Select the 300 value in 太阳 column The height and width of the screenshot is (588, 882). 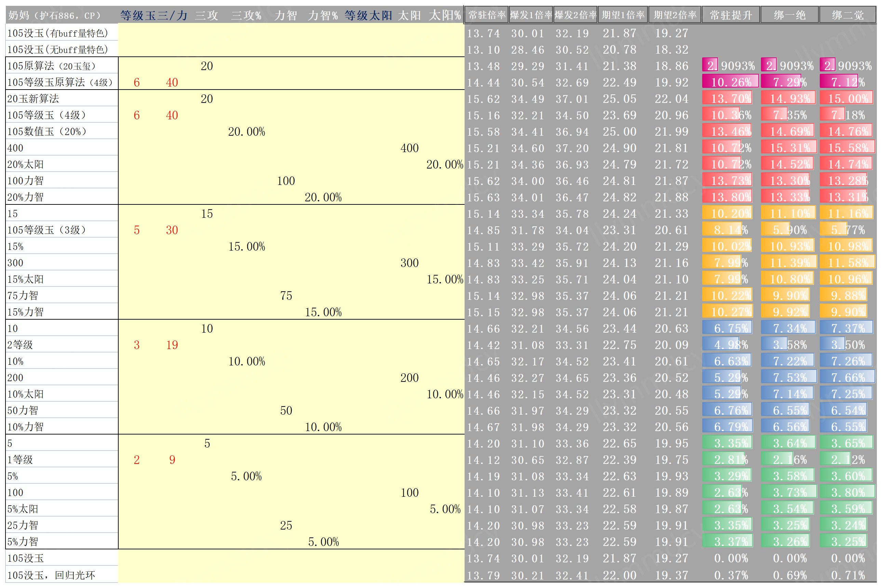(410, 263)
